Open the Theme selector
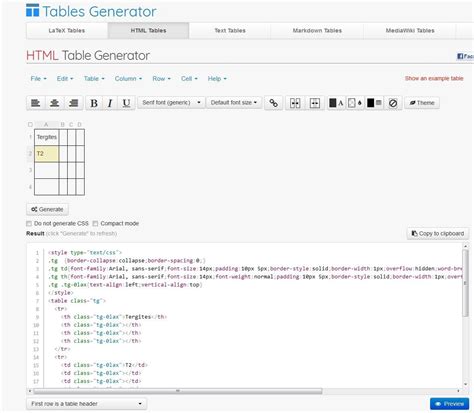Viewport: 474px width, 413px height. coord(422,103)
